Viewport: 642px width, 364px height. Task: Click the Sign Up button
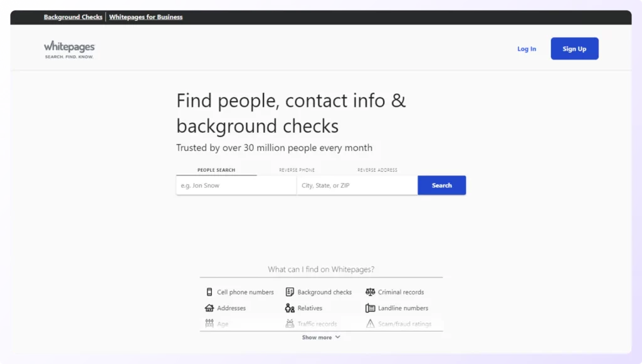[574, 48]
